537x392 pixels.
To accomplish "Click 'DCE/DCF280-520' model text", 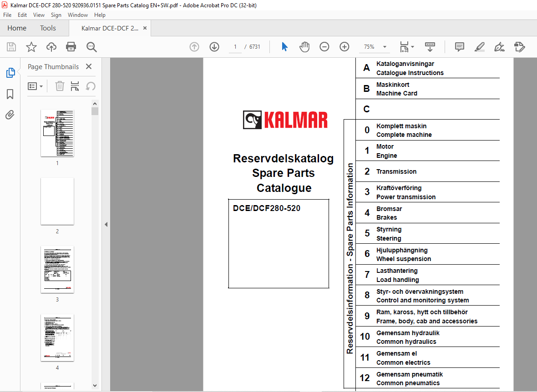I will pyautogui.click(x=266, y=208).
